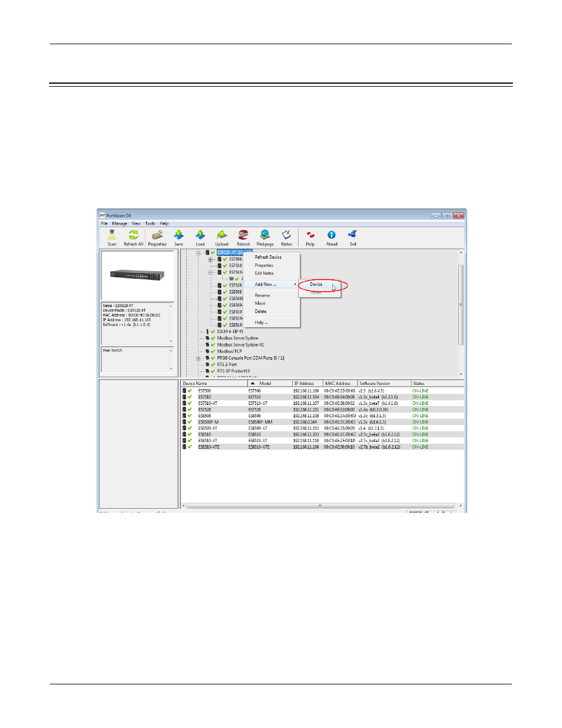562x728 pixels.
Task: Choose Refresh Device in context menu
Action: click(x=268, y=257)
